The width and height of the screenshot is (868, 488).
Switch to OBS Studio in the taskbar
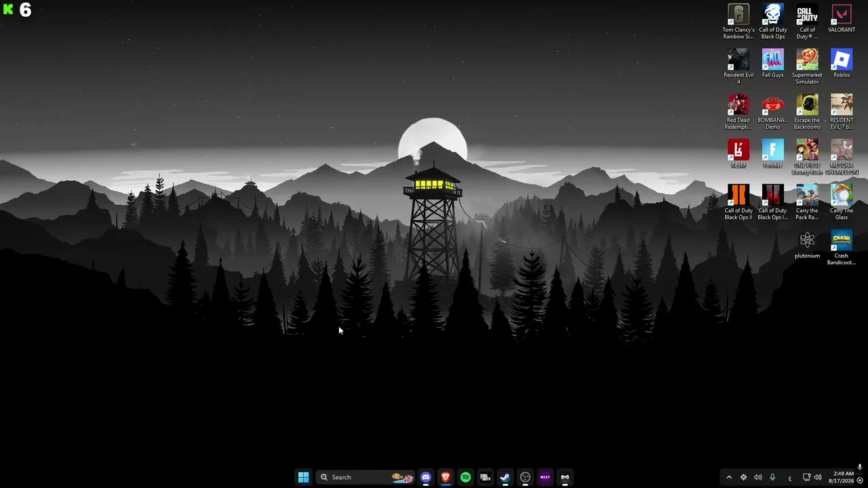(x=525, y=477)
